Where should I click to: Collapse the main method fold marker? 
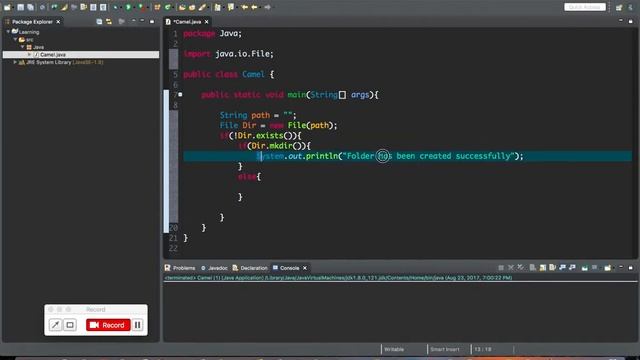click(x=180, y=95)
